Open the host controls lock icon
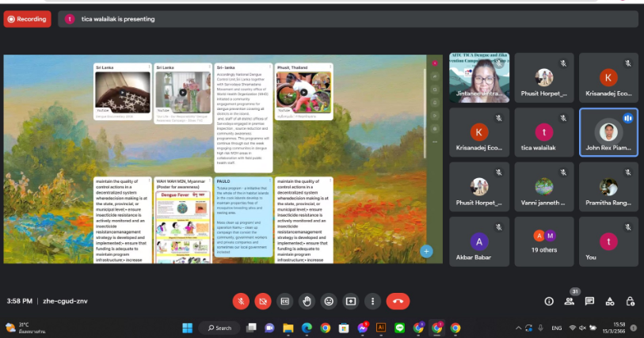644x338 pixels. tap(631, 301)
